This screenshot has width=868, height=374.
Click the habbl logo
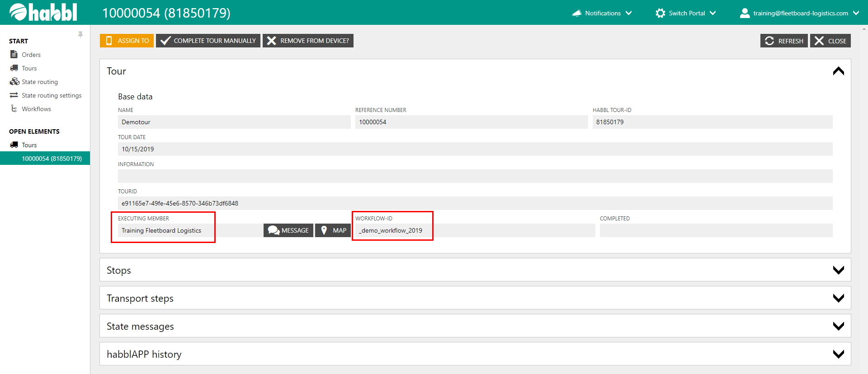pos(43,12)
